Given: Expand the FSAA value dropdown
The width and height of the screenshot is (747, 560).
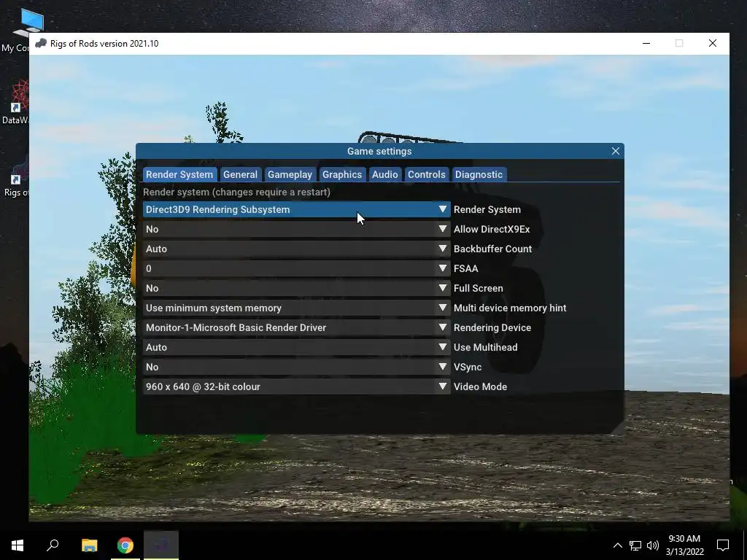Looking at the screenshot, I should (296, 268).
